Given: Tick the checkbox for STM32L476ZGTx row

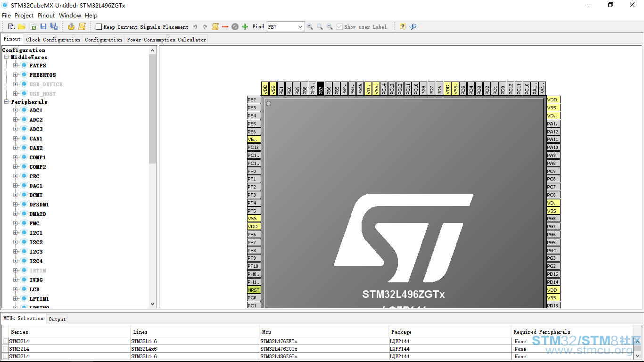Looking at the screenshot, I should tap(5, 349).
